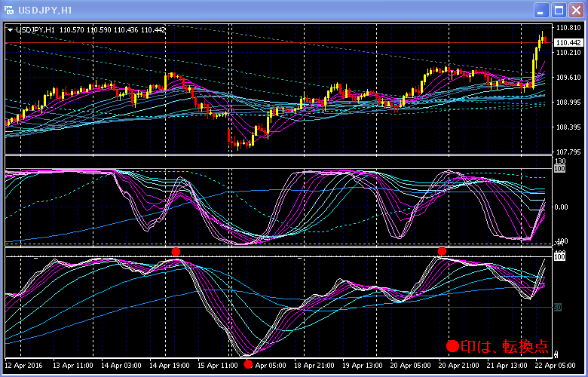Click the USDJPY,H1 title bar text
588x377 pixels.
point(45,10)
